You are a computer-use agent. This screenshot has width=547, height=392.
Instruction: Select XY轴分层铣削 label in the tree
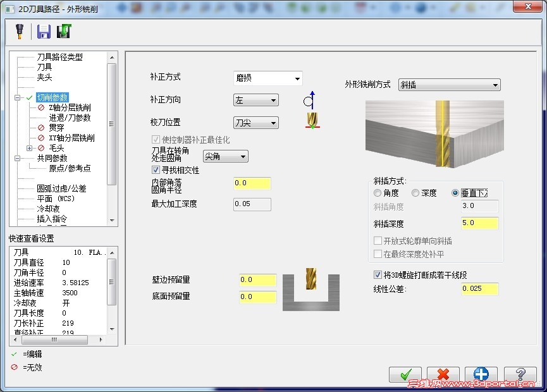(71, 138)
